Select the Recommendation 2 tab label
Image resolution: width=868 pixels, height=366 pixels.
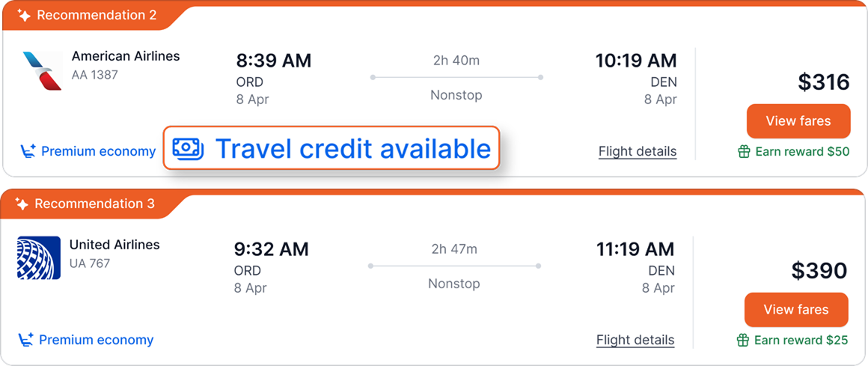97,16
